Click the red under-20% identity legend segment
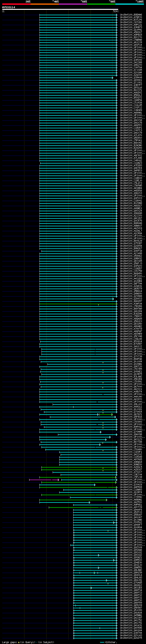The width and height of the screenshot is (146, 644). coord(16,4)
